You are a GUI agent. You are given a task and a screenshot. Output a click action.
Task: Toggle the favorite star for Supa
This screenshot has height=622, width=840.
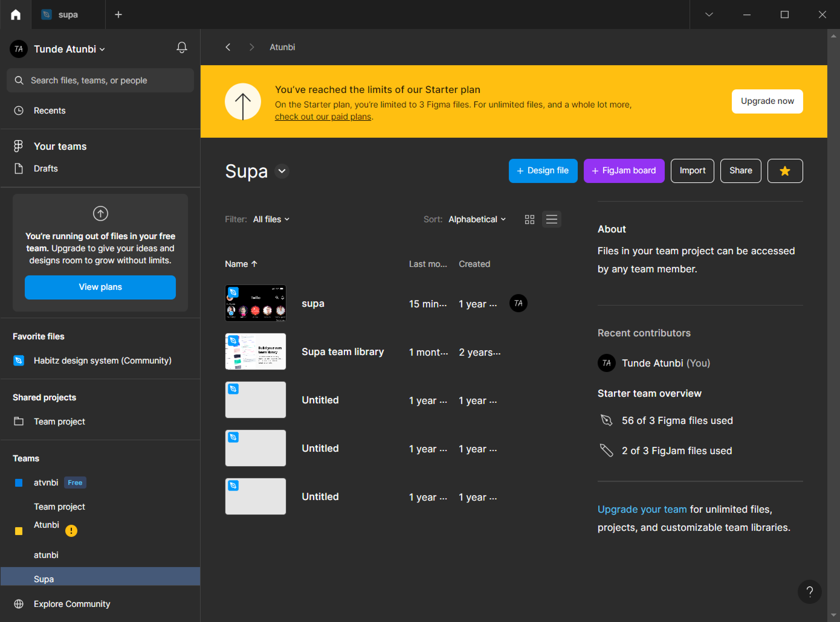[x=785, y=171]
